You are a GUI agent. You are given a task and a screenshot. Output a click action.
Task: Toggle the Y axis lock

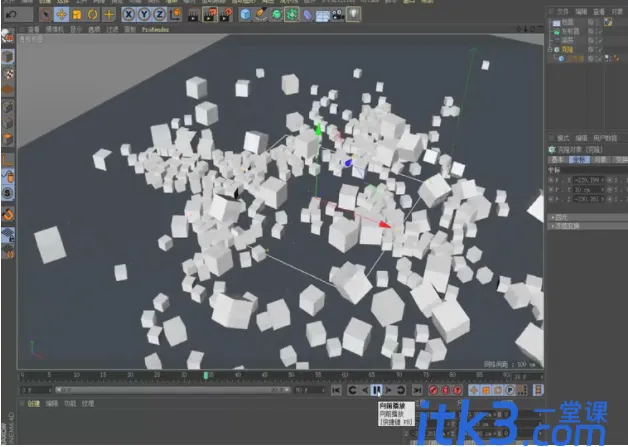144,15
